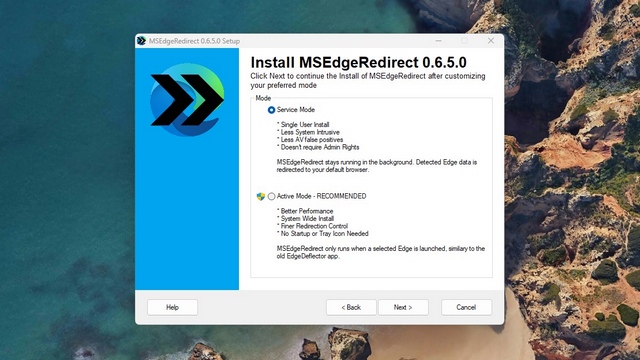
Task: Click the disabled maximize button in title bar
Action: 464,40
